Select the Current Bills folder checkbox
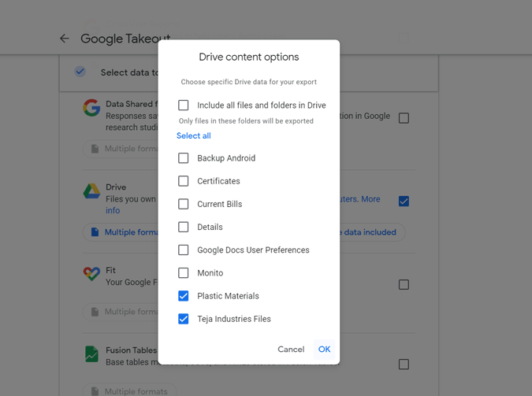 pos(184,204)
